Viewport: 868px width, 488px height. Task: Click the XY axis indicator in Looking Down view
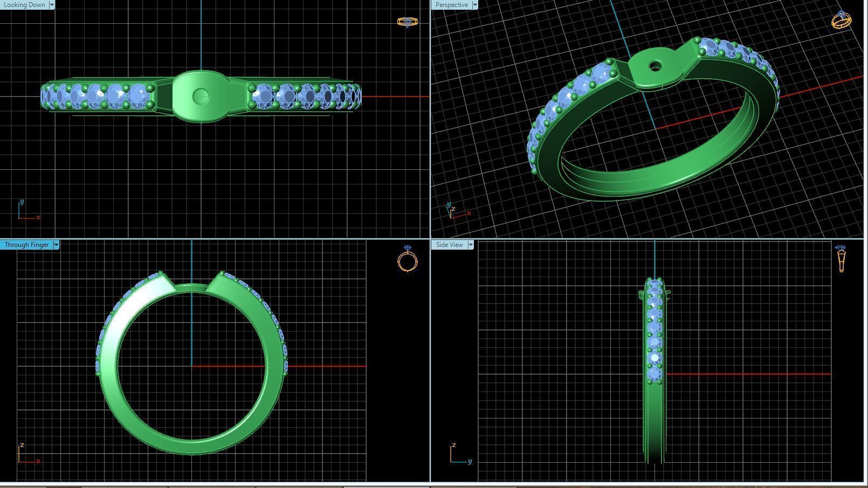click(28, 210)
